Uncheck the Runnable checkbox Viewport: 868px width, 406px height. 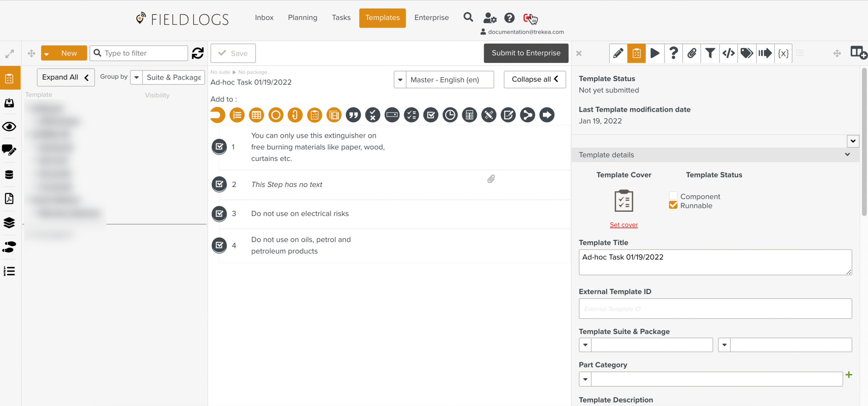tap(673, 205)
